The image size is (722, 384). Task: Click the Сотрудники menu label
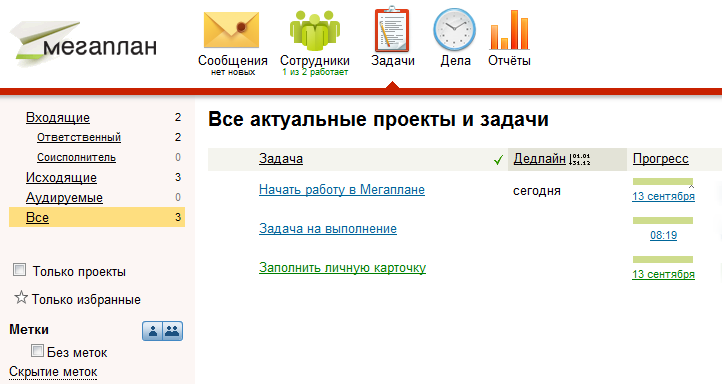(x=315, y=61)
